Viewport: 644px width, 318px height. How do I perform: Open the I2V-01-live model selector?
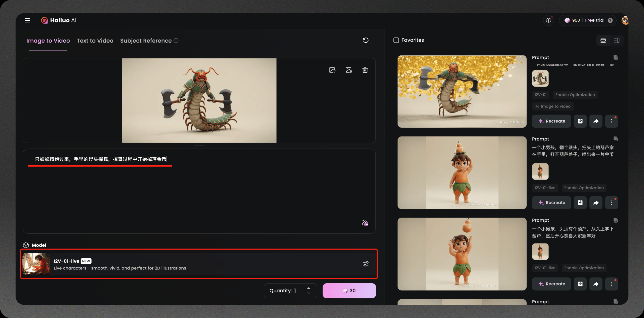tap(199, 264)
